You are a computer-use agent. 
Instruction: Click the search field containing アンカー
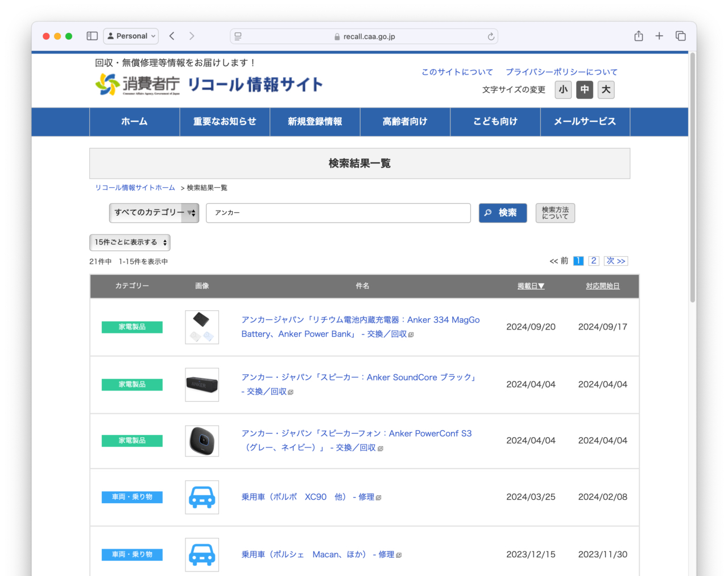338,213
